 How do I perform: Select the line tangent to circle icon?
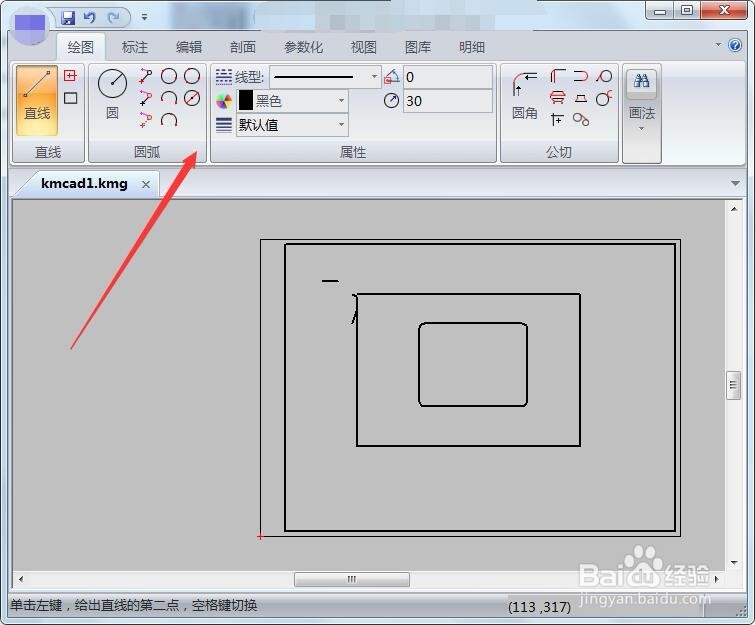pyautogui.click(x=604, y=76)
